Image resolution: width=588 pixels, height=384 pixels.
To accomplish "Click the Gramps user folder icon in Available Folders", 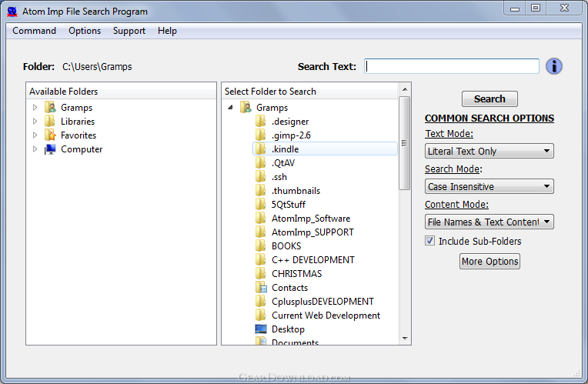I will [x=50, y=107].
